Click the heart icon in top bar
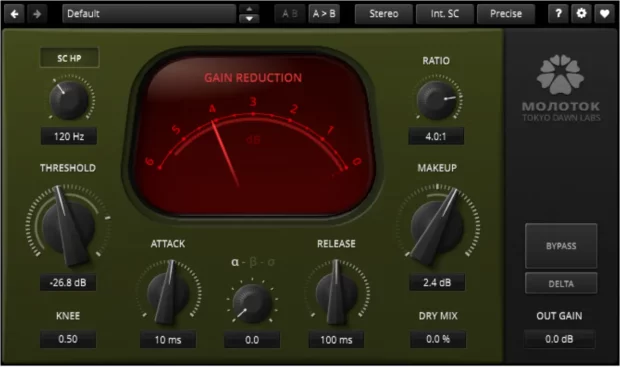The image size is (620, 367). [x=605, y=14]
